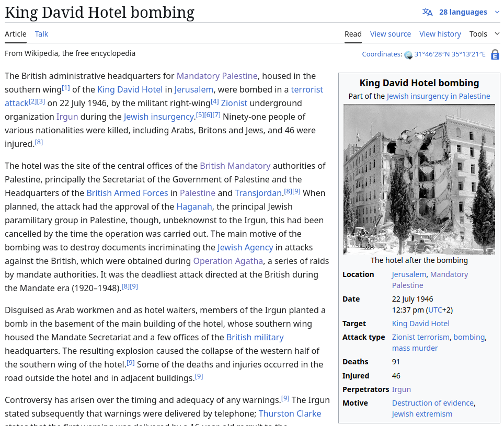This screenshot has height=426, width=504.
Task: Click Irgun in the Perpetrators row
Action: (401, 389)
